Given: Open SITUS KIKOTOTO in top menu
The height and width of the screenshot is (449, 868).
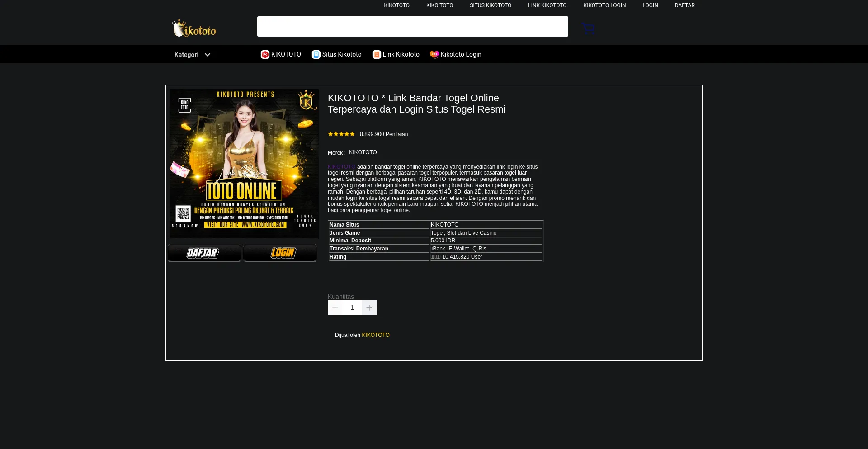Looking at the screenshot, I should pos(490,5).
